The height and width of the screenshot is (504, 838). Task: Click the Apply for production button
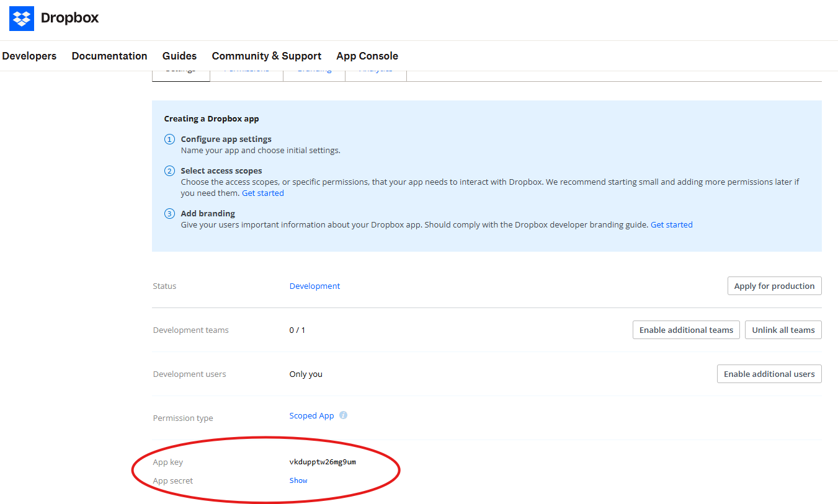(774, 286)
